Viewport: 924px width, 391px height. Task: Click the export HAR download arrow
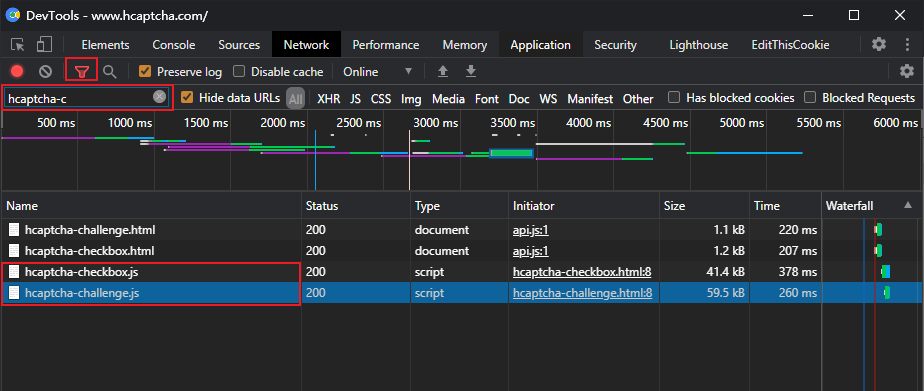[x=470, y=72]
